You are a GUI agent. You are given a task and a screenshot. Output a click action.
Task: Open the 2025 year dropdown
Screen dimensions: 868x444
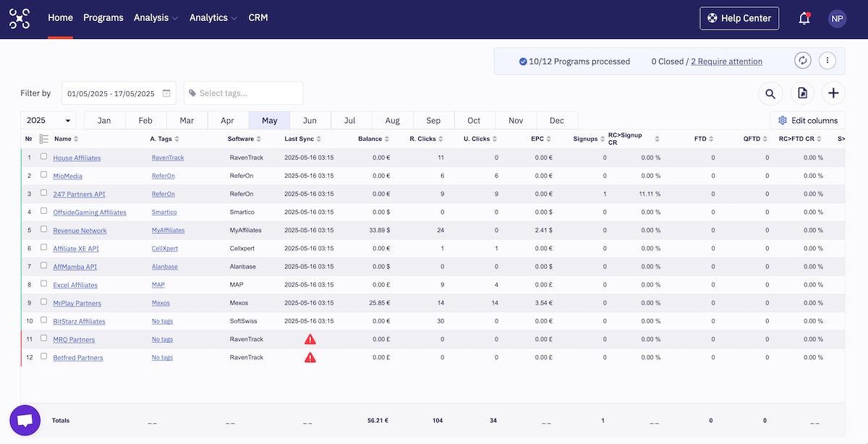pos(48,120)
